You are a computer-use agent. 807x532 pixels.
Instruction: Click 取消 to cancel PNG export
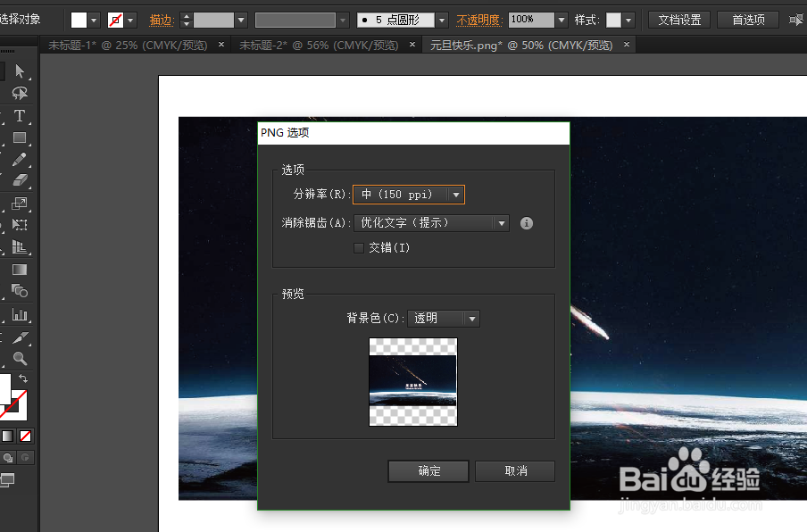(x=515, y=471)
